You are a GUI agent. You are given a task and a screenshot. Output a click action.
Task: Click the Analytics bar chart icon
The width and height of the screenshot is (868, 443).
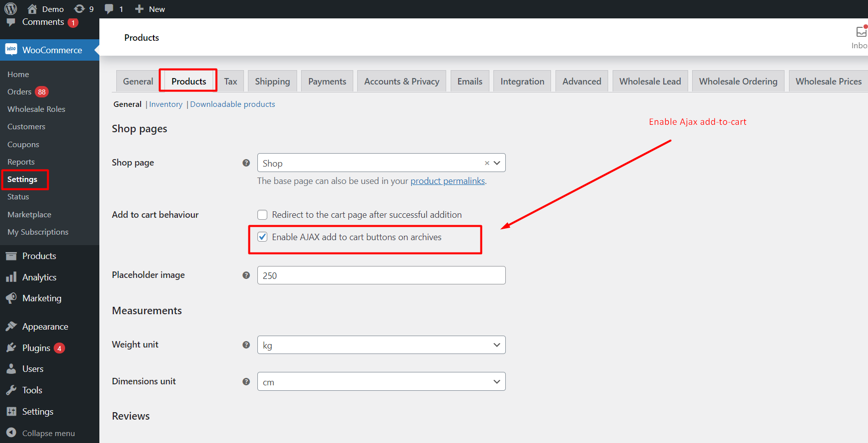point(11,277)
